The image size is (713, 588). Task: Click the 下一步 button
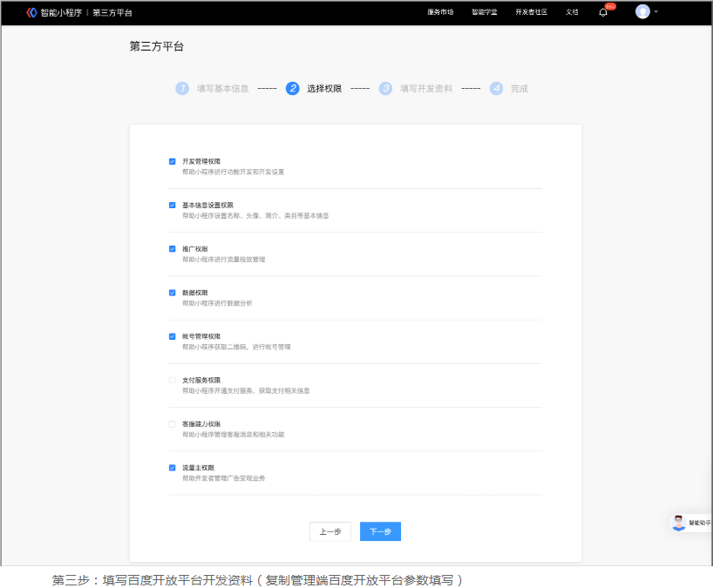pos(380,531)
